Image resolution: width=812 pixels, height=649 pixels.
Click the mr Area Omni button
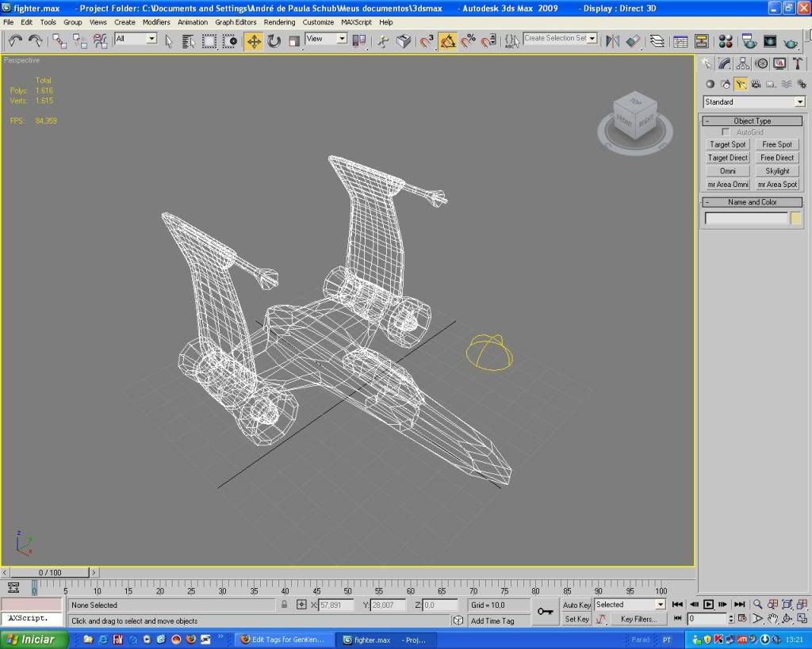coord(728,185)
